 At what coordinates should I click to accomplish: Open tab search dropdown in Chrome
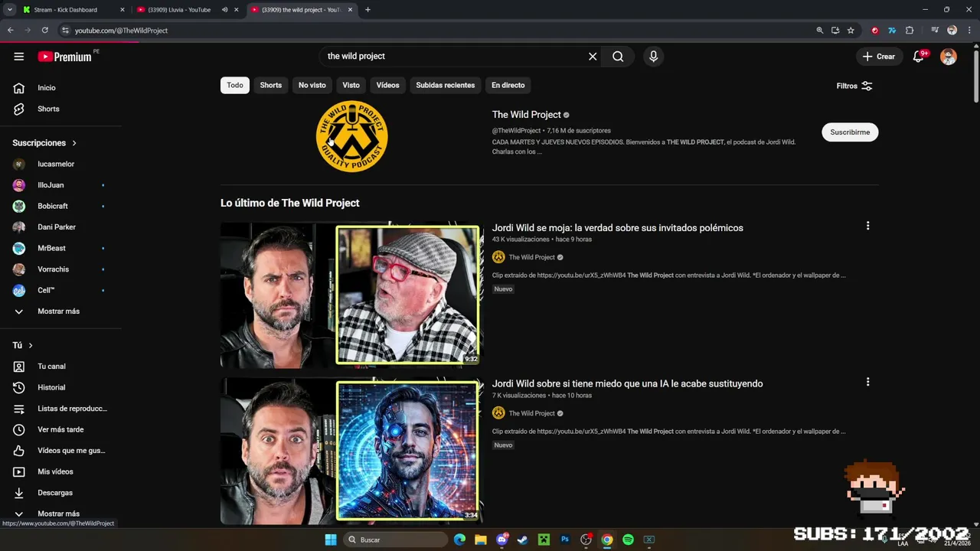coord(10,10)
